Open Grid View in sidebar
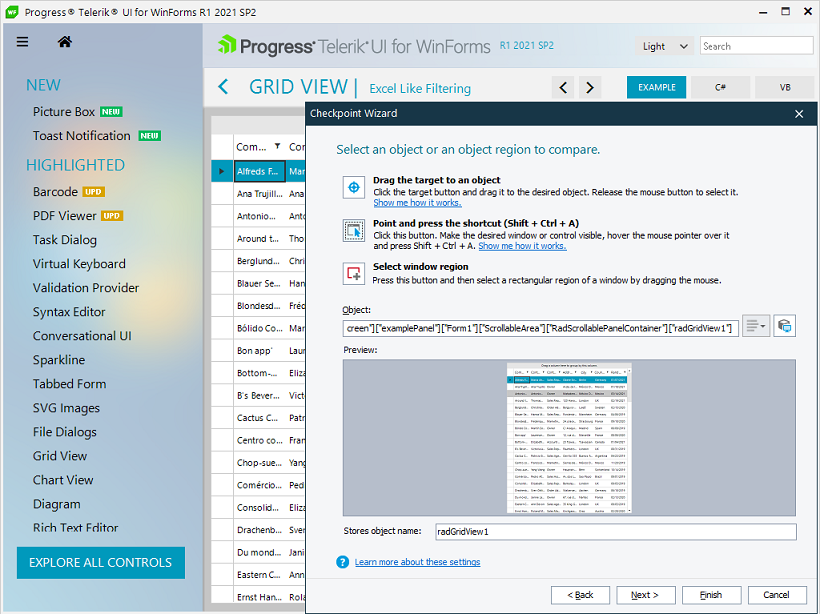Viewport: 820px width, 614px height. tap(60, 457)
